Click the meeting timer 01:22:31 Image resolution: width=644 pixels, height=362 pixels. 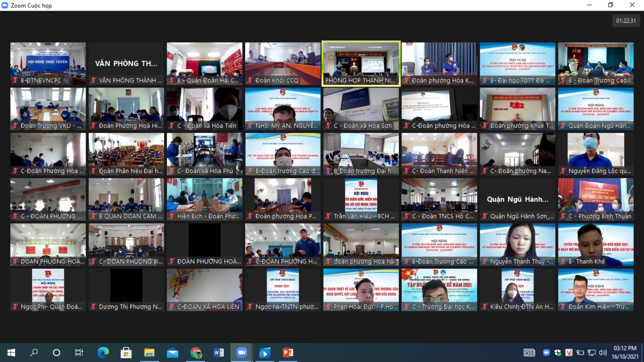[x=626, y=21]
